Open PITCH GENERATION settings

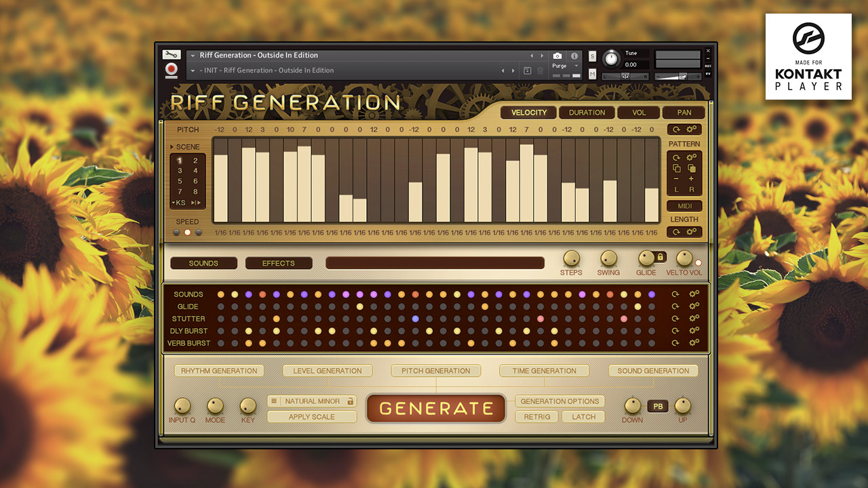pos(436,371)
